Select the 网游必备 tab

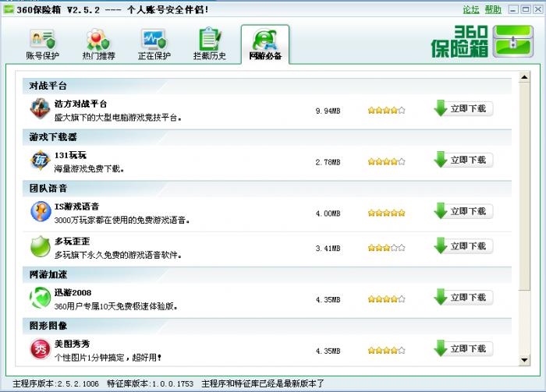(265, 45)
